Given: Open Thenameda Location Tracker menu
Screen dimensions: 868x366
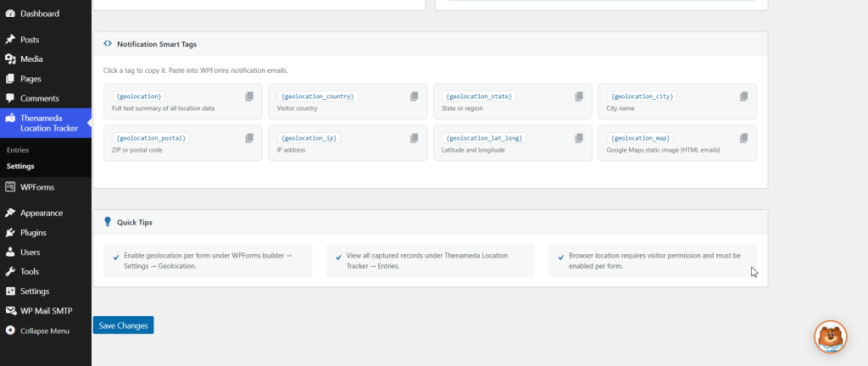Looking at the screenshot, I should pos(46,124).
